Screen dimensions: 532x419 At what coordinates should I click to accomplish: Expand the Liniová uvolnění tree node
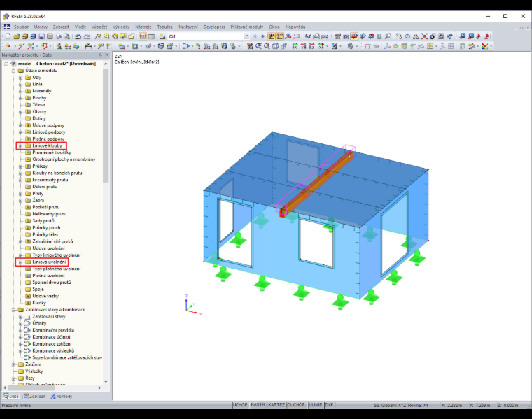point(20,262)
